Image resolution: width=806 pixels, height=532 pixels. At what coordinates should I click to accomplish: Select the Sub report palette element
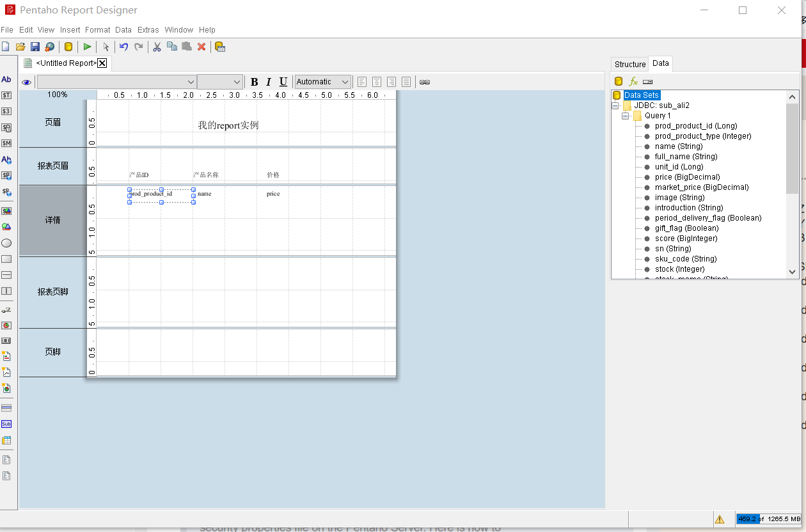(6, 424)
